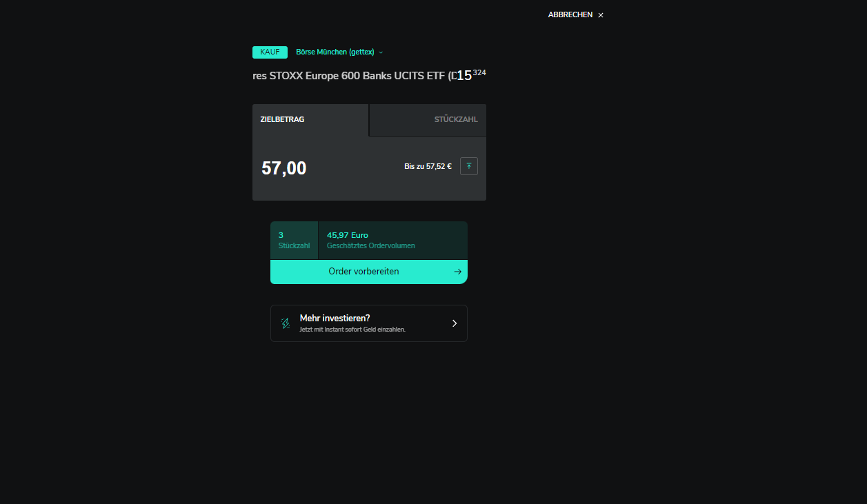Screen dimensions: 867x504
Task: Click the max-amount upward arrow icon
Action: pyautogui.click(x=469, y=166)
